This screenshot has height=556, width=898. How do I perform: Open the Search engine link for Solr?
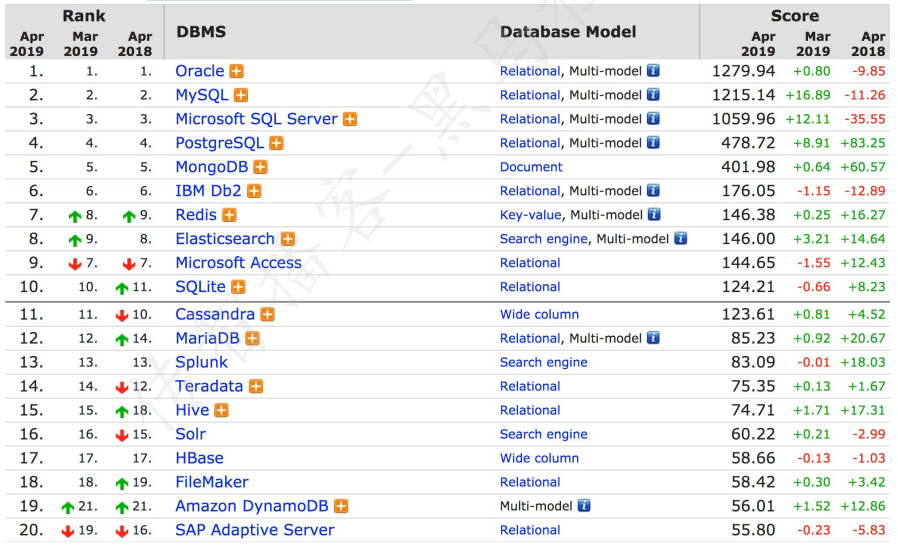point(543,434)
